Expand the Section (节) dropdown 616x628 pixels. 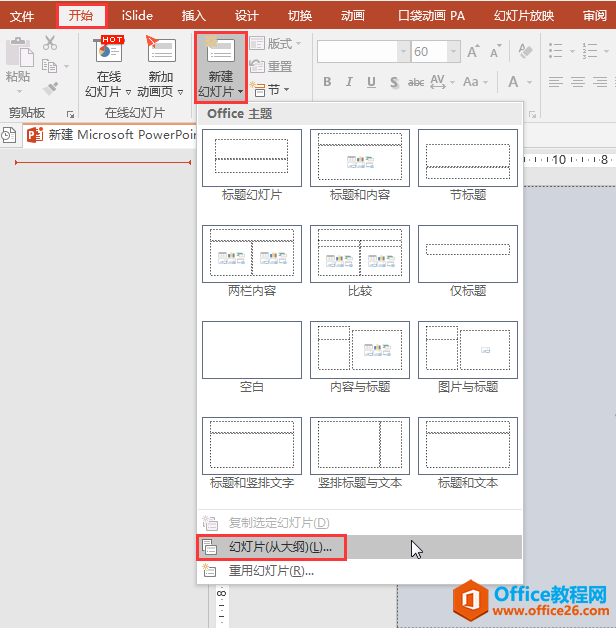(x=270, y=90)
